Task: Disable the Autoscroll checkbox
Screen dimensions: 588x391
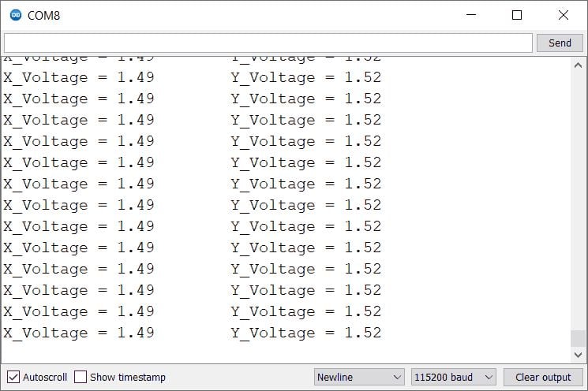Action: tap(13, 377)
